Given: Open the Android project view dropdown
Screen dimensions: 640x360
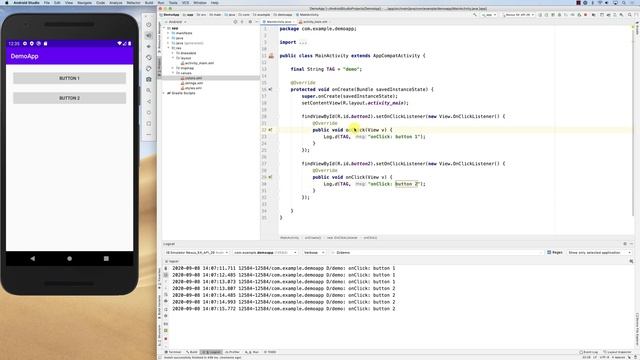Looking at the screenshot, I should coord(176,22).
